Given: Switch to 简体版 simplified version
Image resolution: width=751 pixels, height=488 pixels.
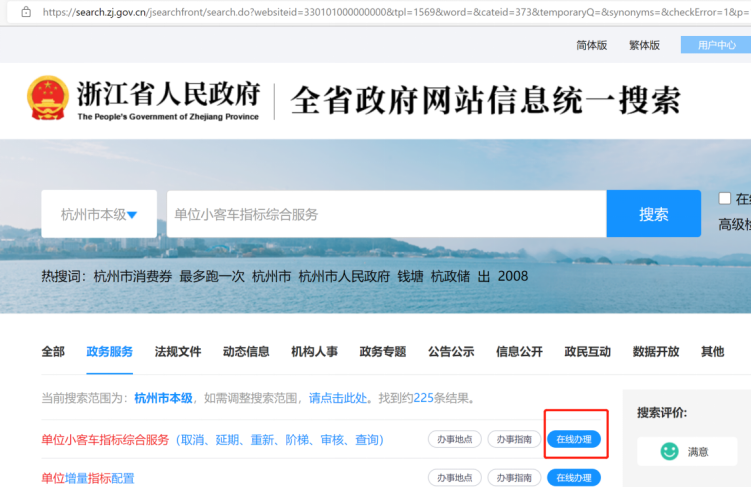Looking at the screenshot, I should click(x=592, y=45).
